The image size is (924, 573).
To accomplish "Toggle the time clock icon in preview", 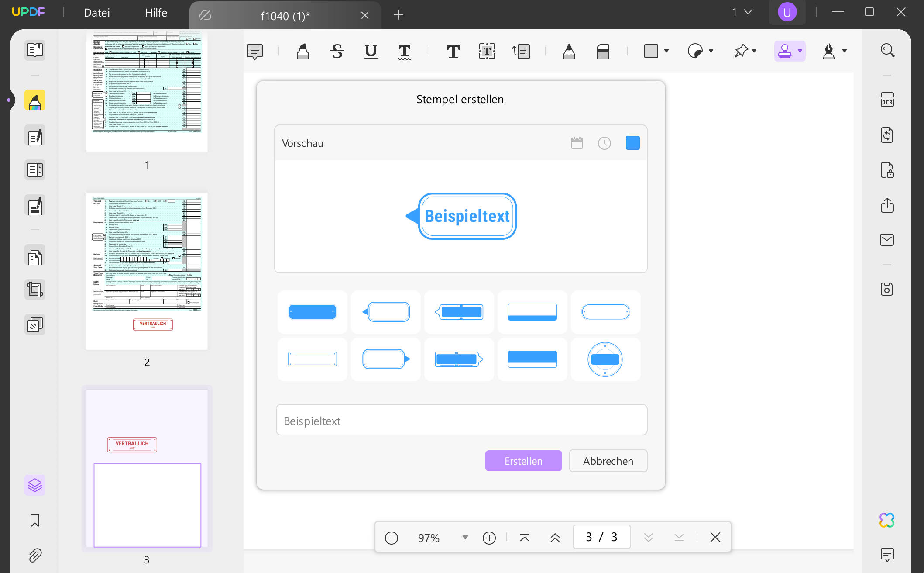I will pos(604,143).
